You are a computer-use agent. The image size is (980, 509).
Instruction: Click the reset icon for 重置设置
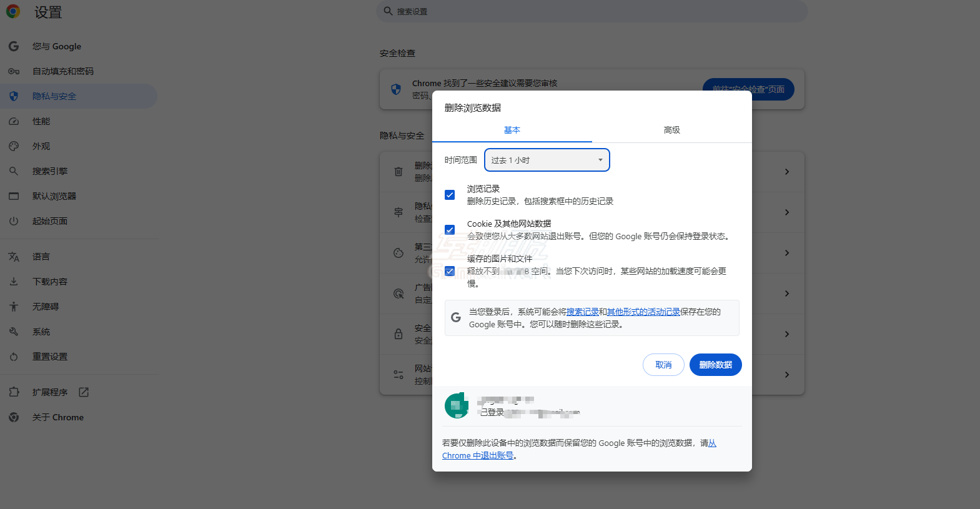14,357
